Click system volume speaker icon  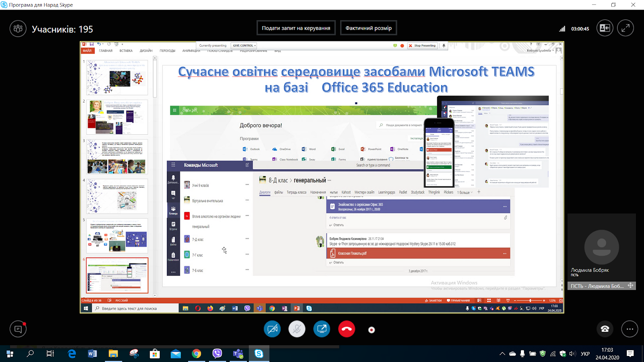click(572, 354)
